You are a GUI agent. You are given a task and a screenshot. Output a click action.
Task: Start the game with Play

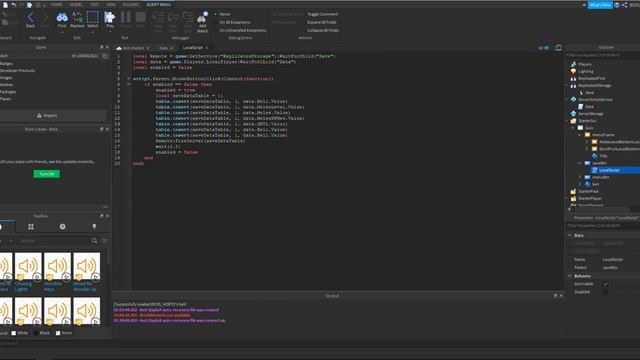(x=109, y=19)
